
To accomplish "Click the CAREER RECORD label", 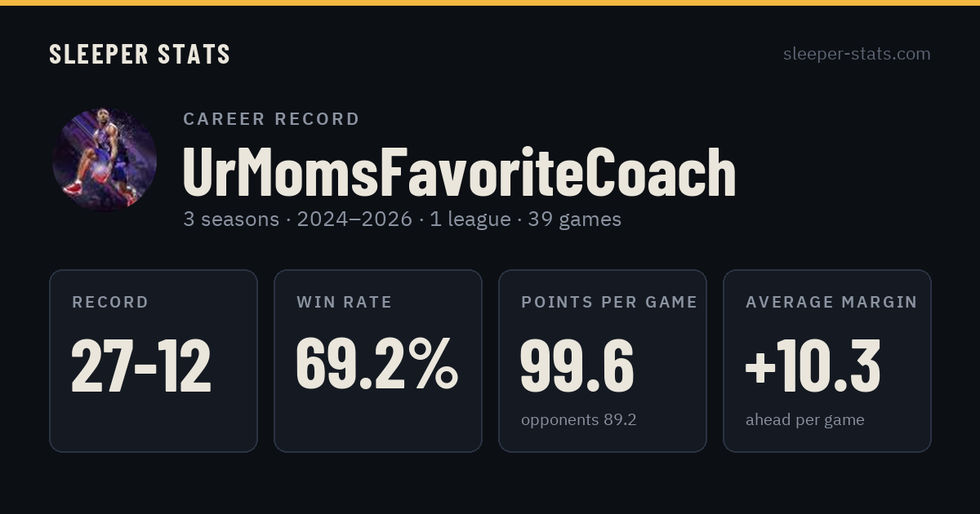I will 272,119.
